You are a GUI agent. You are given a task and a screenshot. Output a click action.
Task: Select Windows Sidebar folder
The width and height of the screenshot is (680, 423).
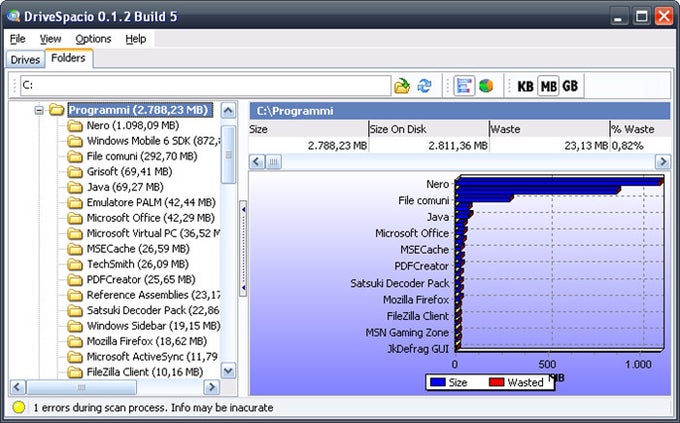pos(154,326)
